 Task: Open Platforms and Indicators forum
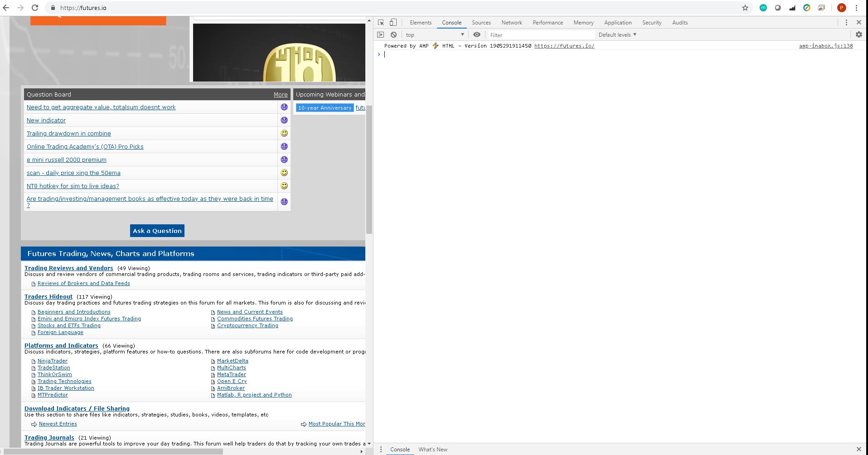pos(61,346)
